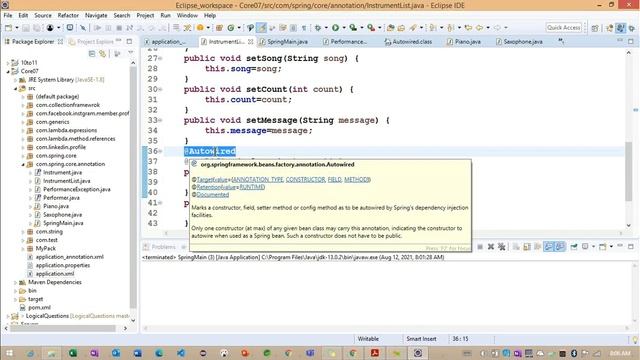This screenshot has width=640, height=360.
Task: Open the Open Console dropdown arrow
Action: point(611,247)
